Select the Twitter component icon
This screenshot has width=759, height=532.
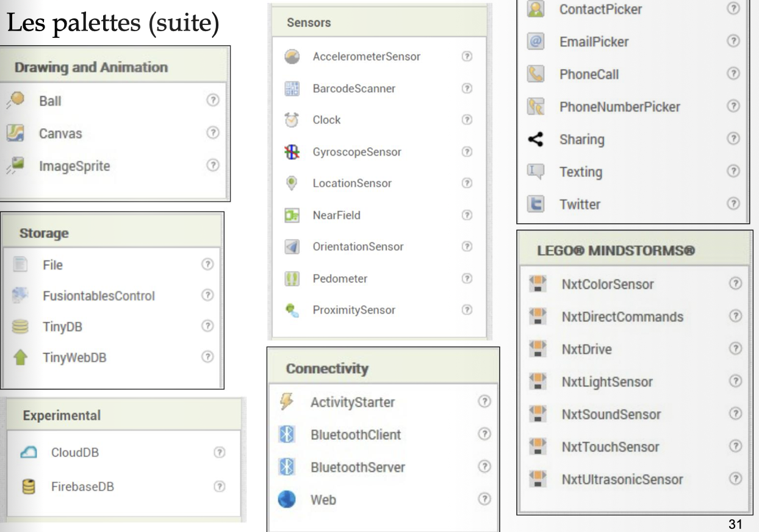[535, 204]
